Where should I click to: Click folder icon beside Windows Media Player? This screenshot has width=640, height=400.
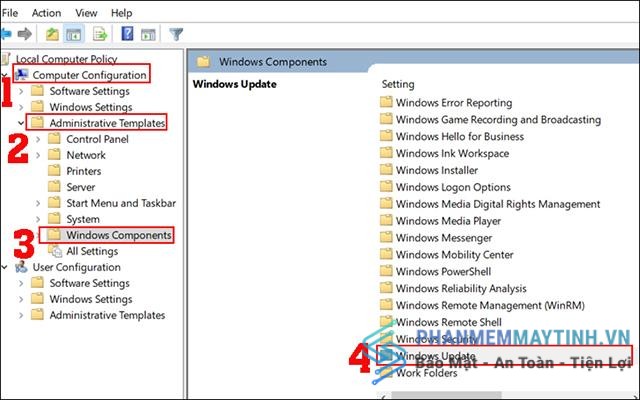point(386,220)
